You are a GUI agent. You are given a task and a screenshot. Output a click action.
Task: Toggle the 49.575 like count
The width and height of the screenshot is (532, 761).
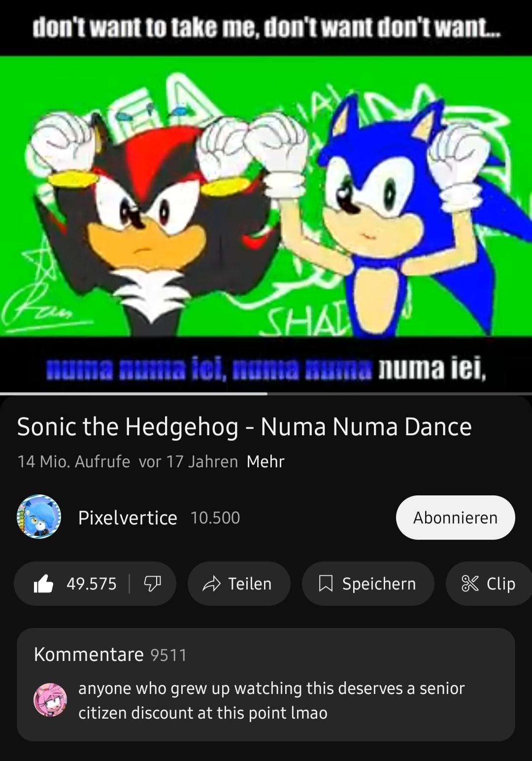(92, 584)
